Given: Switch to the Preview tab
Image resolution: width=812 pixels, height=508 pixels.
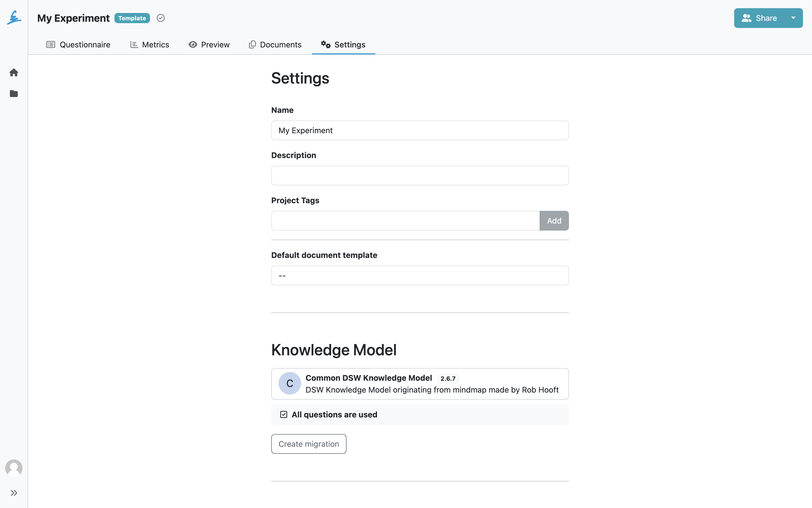Looking at the screenshot, I should (x=209, y=45).
